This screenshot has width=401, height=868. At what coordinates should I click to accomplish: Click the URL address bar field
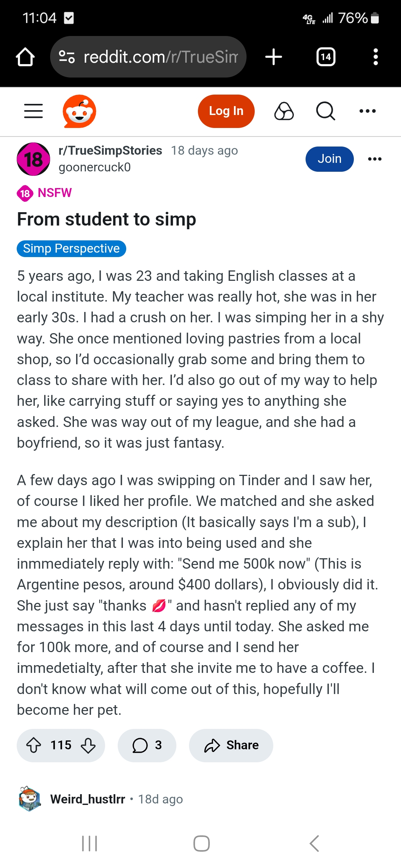(148, 57)
